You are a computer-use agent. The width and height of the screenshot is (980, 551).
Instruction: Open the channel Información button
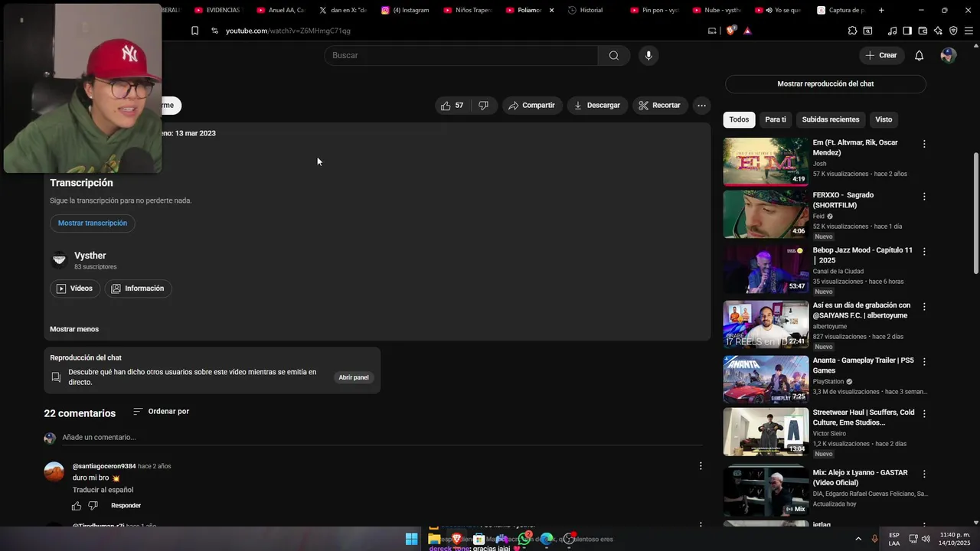pyautogui.click(x=138, y=289)
